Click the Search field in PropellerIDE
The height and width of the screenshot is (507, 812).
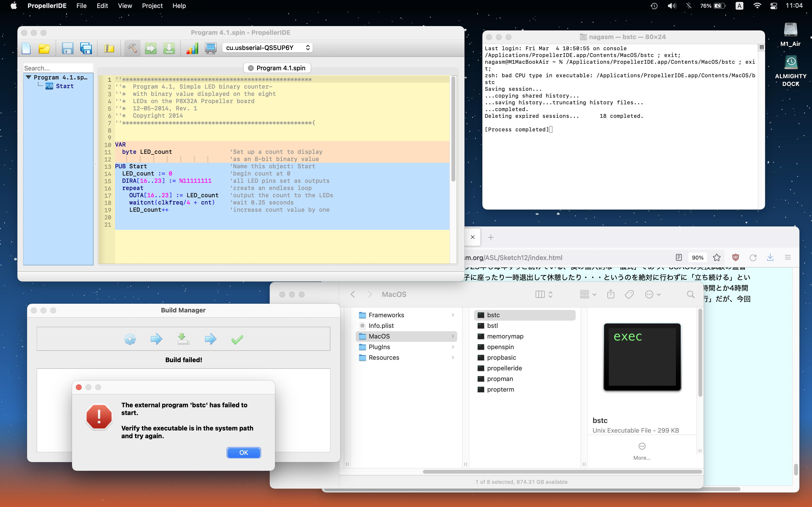[x=58, y=68]
